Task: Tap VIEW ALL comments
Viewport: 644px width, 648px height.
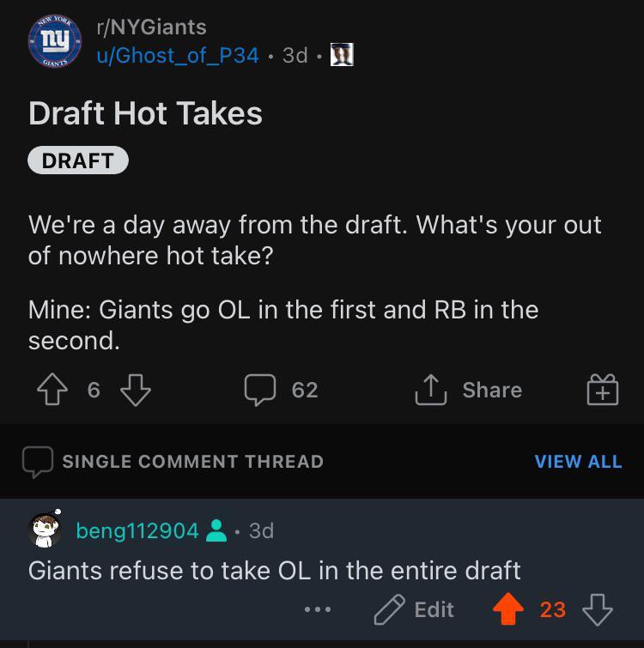Action: coord(578,462)
